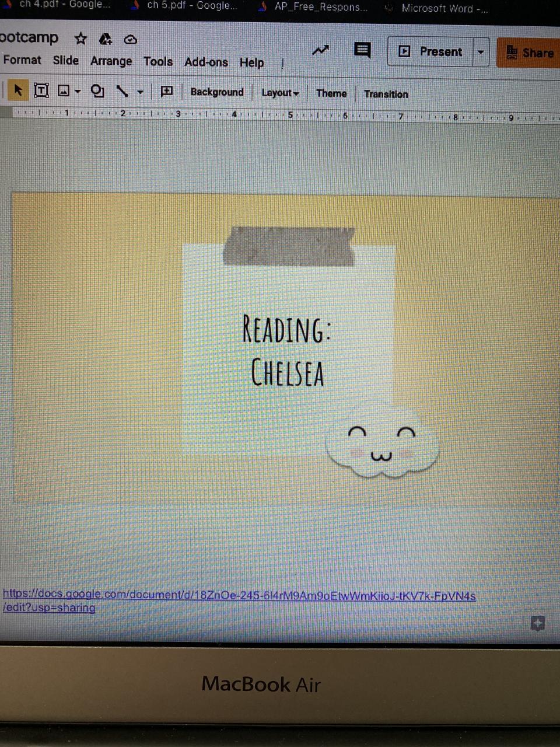The height and width of the screenshot is (747, 560).
Task: Click the move to Drive folder icon
Action: pyautogui.click(x=106, y=39)
